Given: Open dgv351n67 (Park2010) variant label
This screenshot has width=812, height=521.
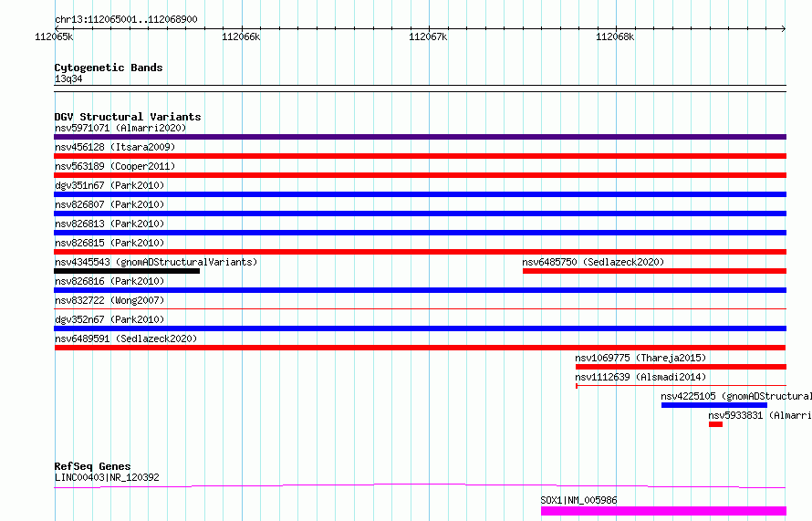Looking at the screenshot, I should [x=109, y=185].
